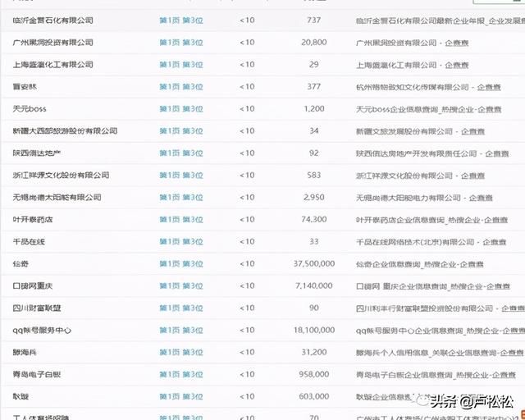Viewport: 525px width, 420px height.
Task: Select keyword 叶开泰药店
Action: coord(33,220)
